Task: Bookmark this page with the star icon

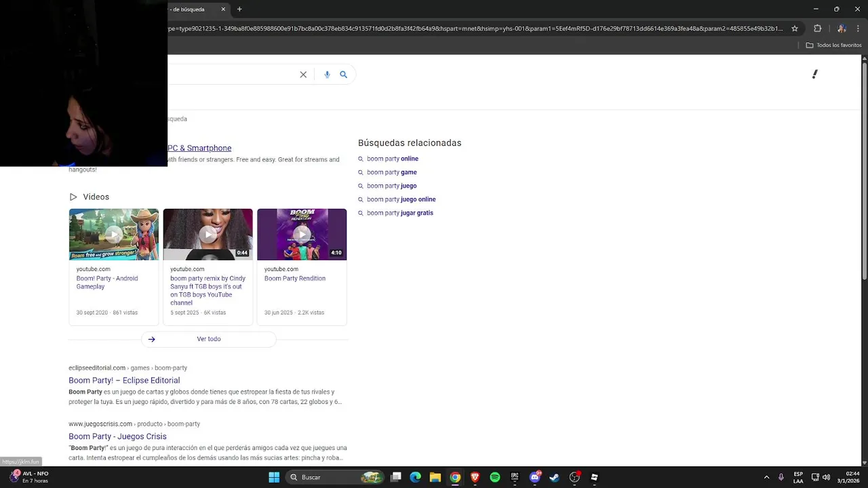Action: (795, 28)
